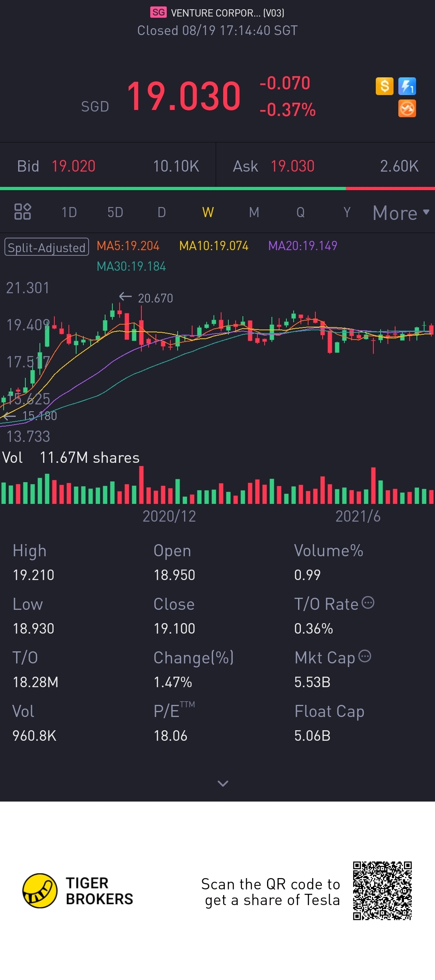Tap the orange chart icon
Image resolution: width=435 pixels, height=980 pixels.
[x=407, y=109]
